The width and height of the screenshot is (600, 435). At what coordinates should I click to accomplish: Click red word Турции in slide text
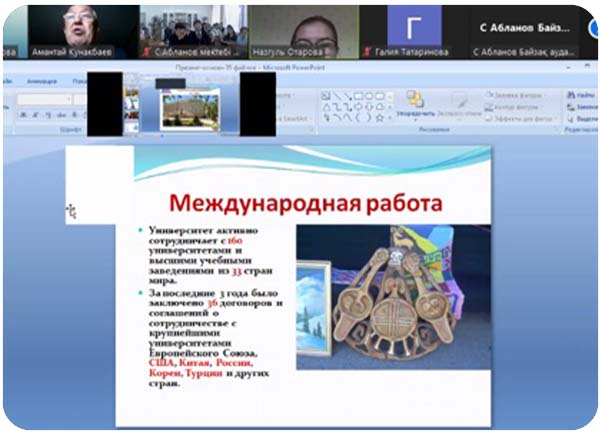tap(204, 373)
